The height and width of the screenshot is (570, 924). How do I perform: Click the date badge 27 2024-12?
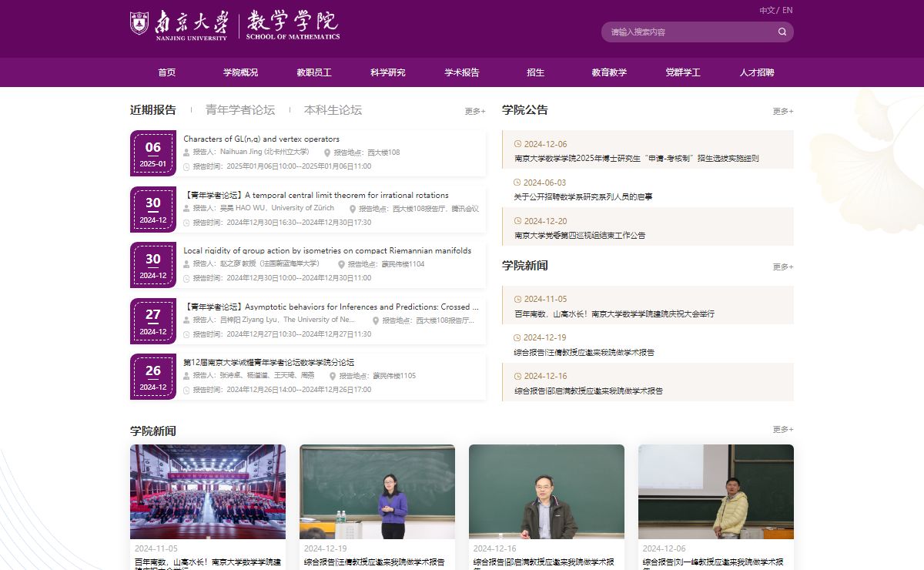[153, 321]
